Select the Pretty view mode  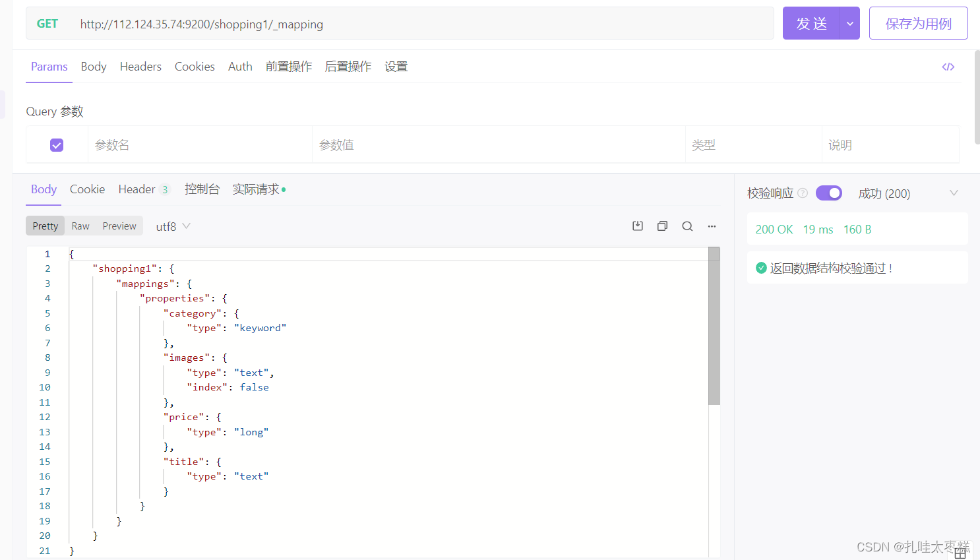46,226
